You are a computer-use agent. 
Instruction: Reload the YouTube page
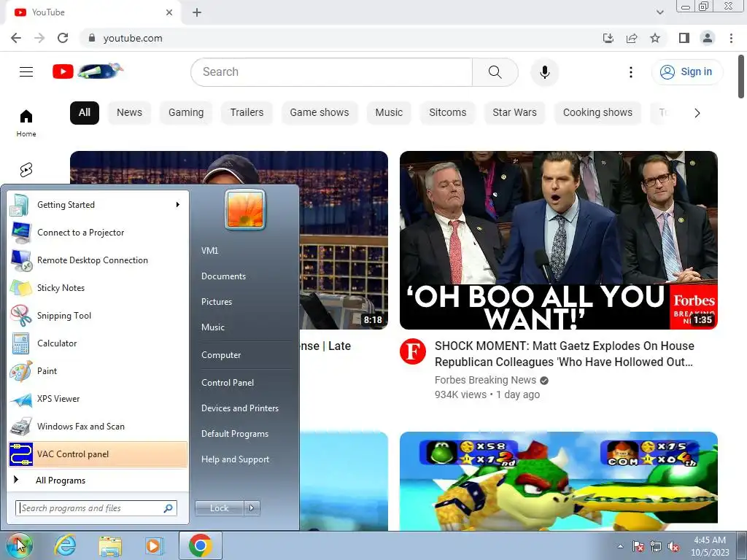[x=63, y=38]
